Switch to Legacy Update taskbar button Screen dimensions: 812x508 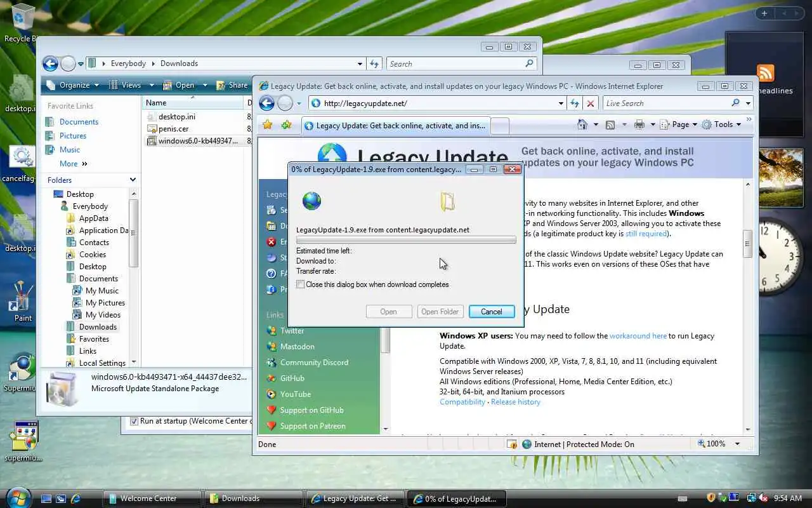point(355,498)
